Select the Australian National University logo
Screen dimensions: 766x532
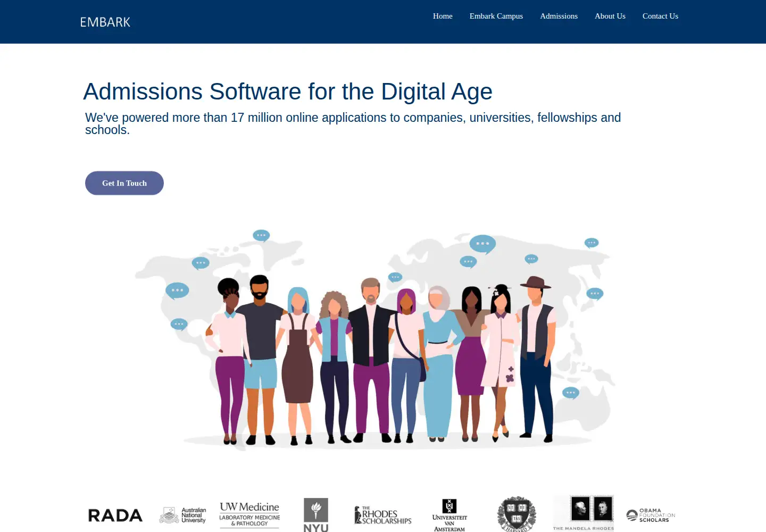click(182, 515)
